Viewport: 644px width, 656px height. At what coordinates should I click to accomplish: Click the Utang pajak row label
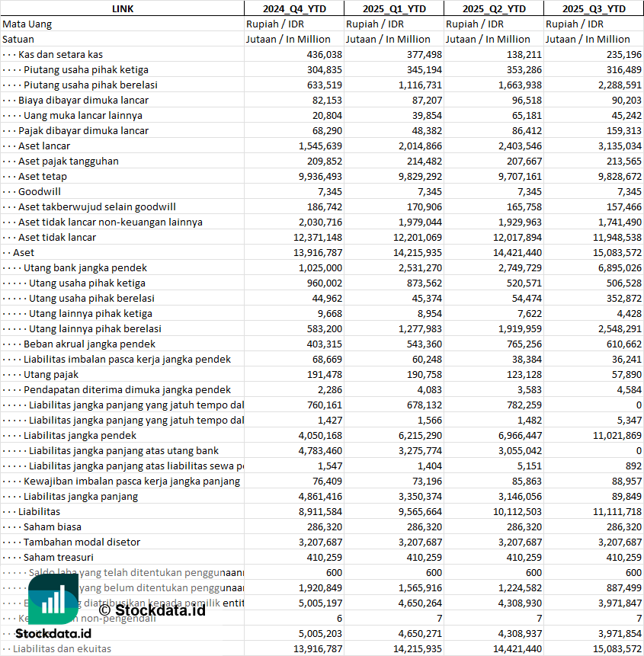(50, 375)
